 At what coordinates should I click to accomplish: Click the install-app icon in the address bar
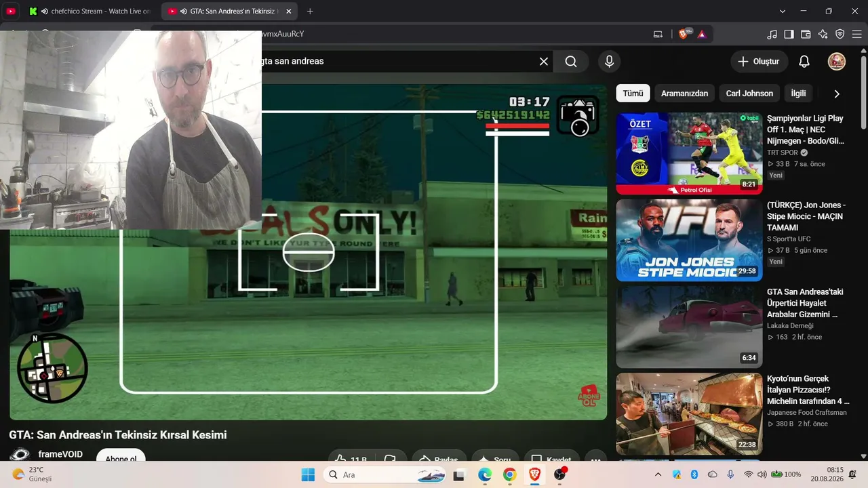coord(658,34)
